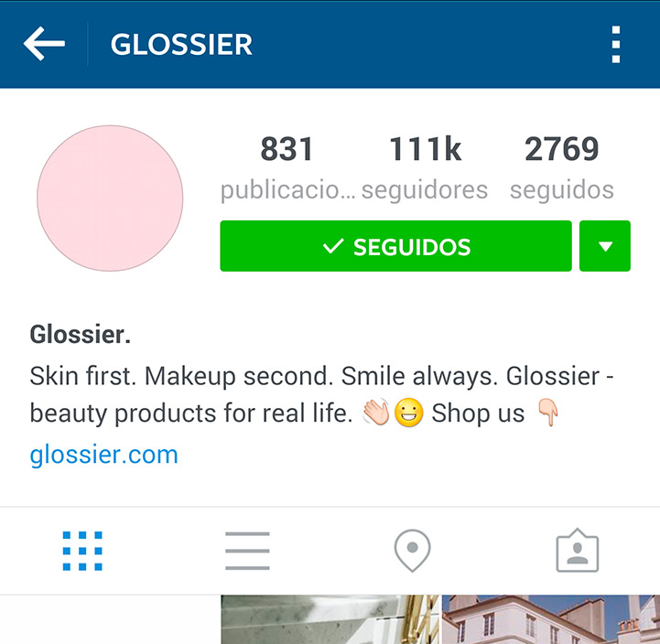Open the marble and gold photo thumbnail
Image resolution: width=660 pixels, height=644 pixels.
(330, 619)
